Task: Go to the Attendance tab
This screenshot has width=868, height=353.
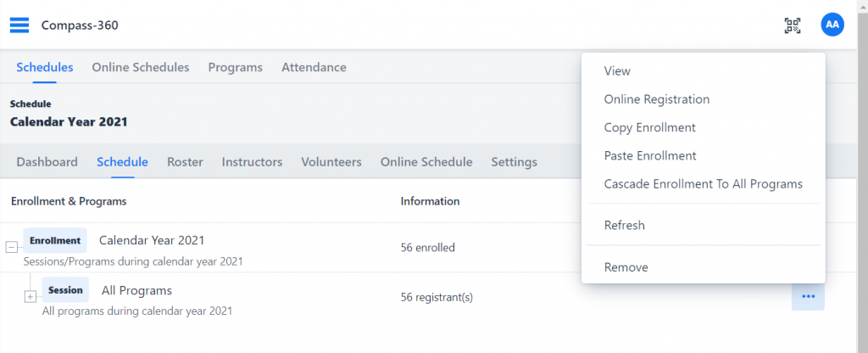Action: [x=314, y=68]
